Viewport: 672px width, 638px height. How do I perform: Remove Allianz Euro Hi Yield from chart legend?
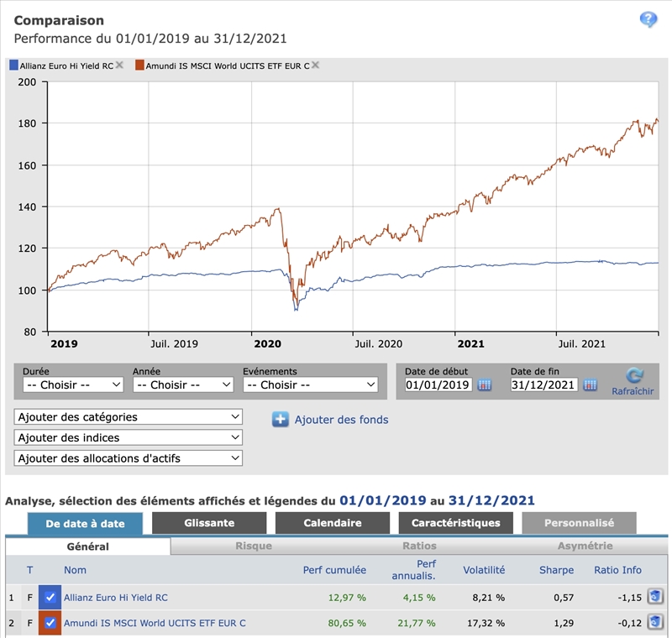click(119, 65)
